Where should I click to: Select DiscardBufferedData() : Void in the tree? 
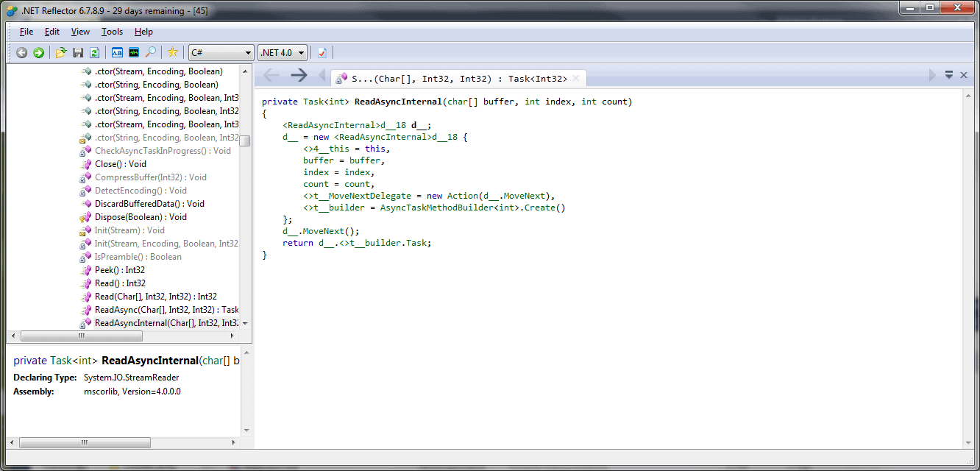coord(149,204)
